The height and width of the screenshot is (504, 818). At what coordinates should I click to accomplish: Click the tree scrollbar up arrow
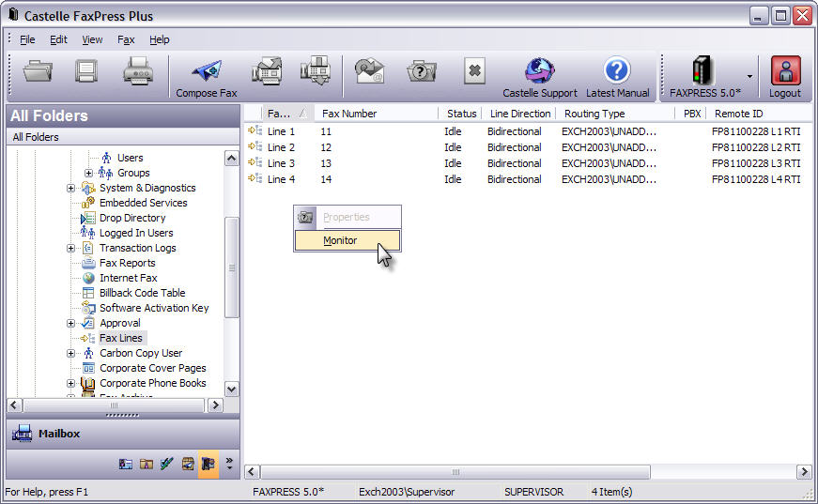click(x=232, y=159)
